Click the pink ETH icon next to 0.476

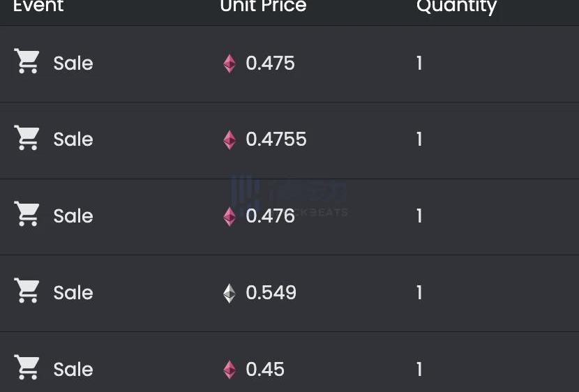[x=230, y=217]
